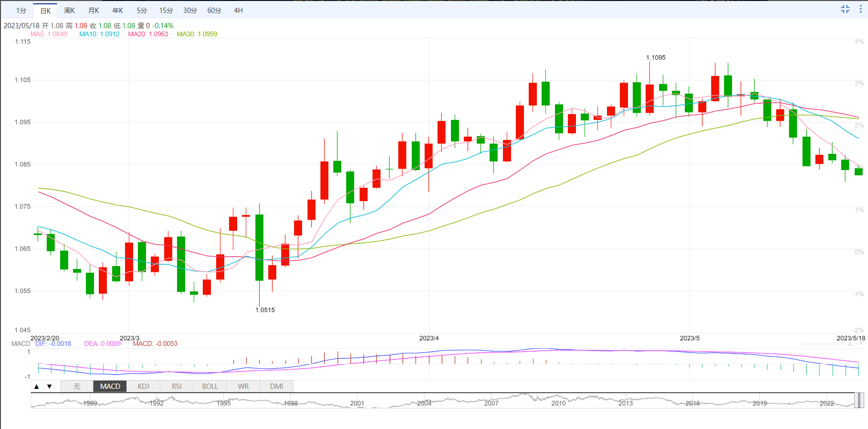Click the timeline range slider handle
Viewport: 868px width, 429px height.
coord(858,400)
